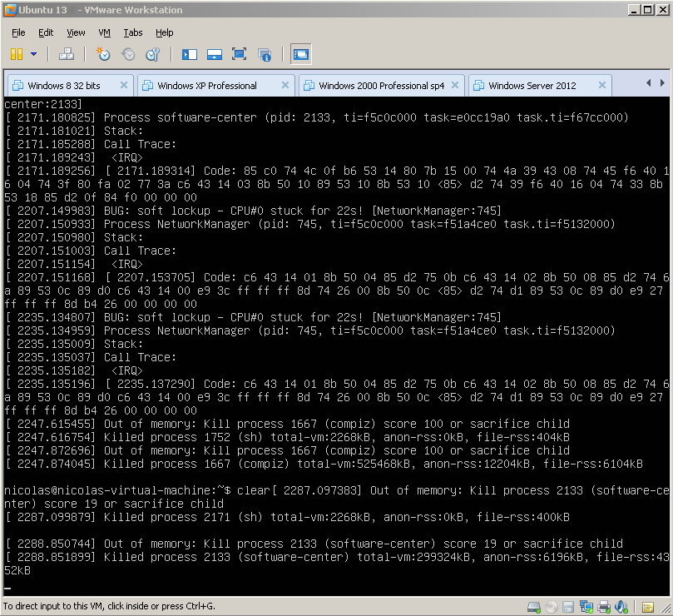Screen dimensions: 673x616
Task: Click the first 'BUG: soft lockup' line at 2207.149983
Action: coord(253,211)
